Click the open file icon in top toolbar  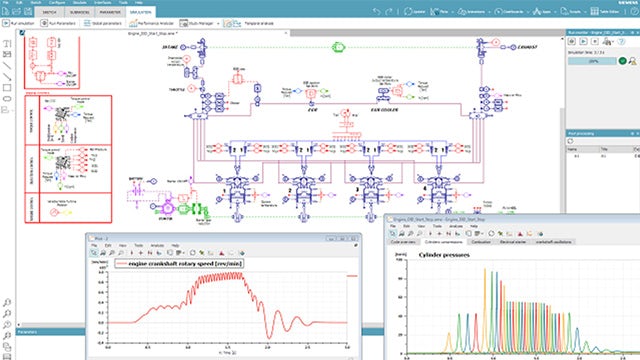pyautogui.click(x=17, y=11)
